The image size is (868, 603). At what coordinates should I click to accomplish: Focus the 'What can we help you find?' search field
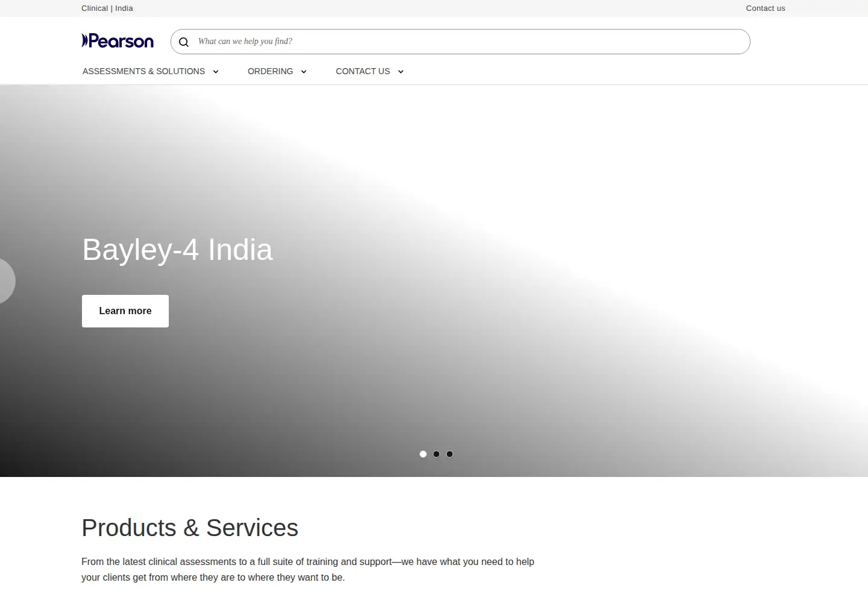461,42
